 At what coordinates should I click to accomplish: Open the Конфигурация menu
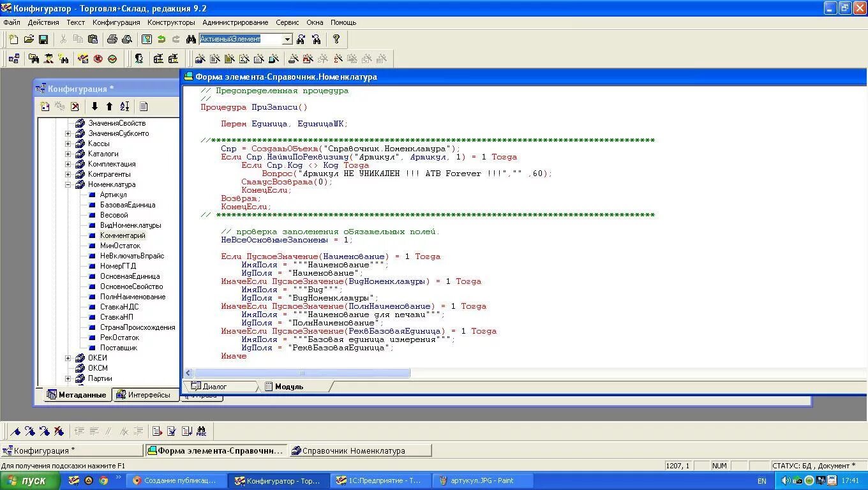(116, 22)
